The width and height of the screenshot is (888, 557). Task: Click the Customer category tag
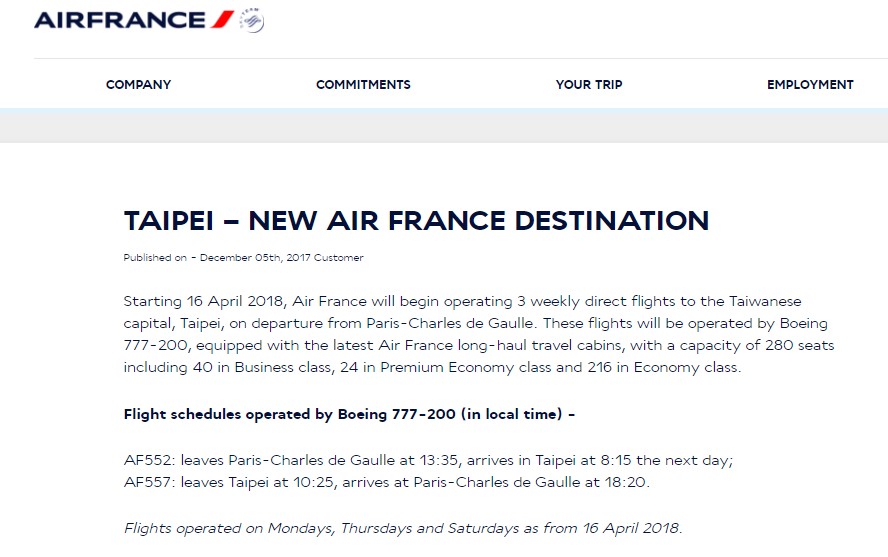(339, 258)
